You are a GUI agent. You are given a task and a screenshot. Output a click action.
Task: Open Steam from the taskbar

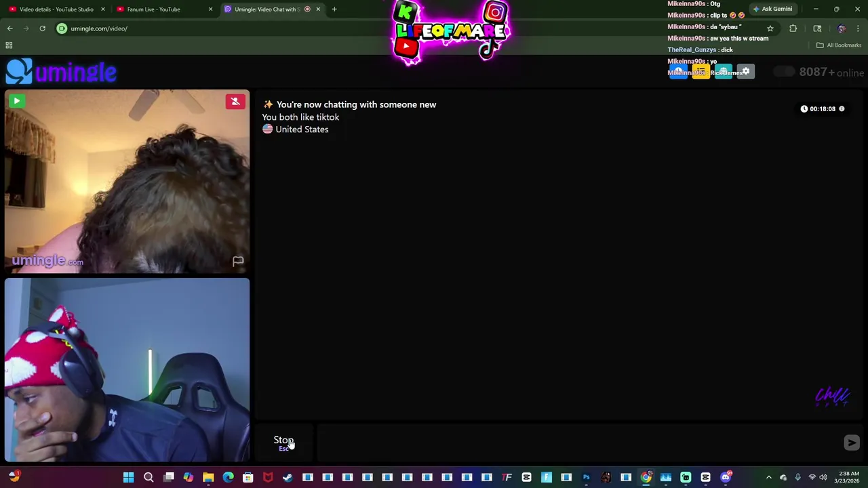[x=288, y=478]
